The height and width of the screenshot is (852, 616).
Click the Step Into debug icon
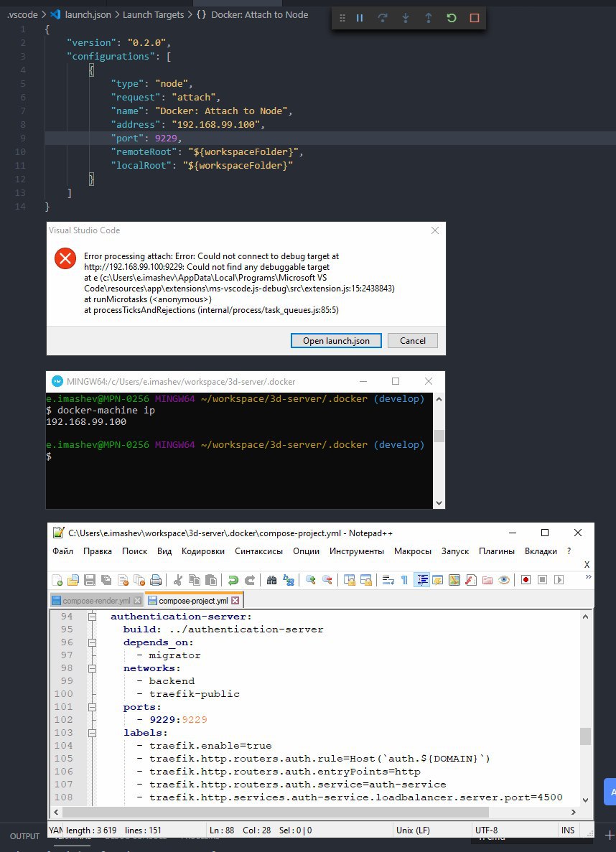click(406, 18)
